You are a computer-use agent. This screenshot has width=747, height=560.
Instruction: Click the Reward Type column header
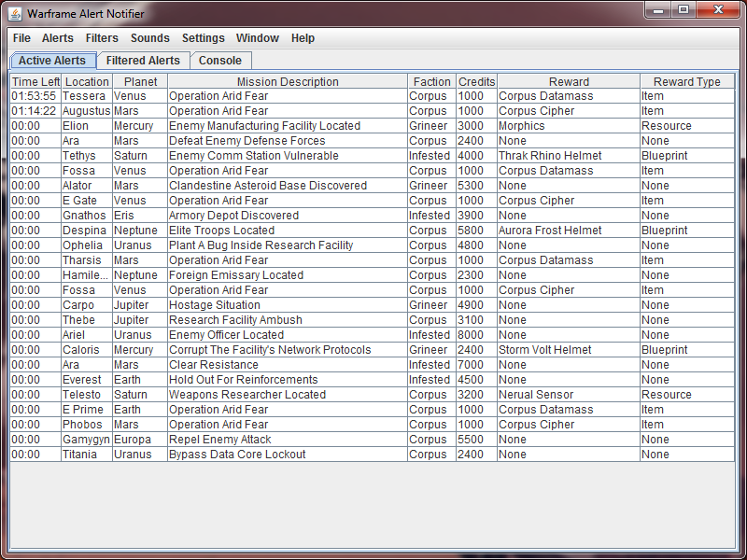pos(686,82)
